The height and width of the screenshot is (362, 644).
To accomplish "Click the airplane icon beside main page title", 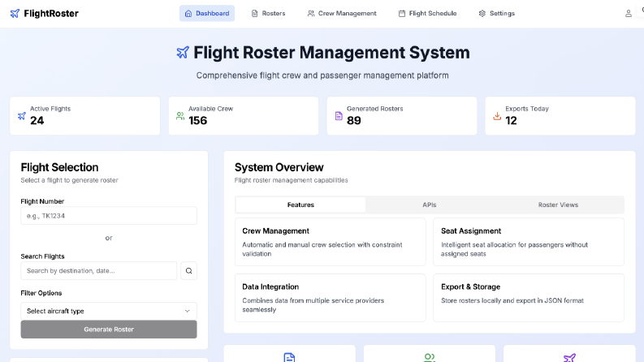I will tap(183, 53).
